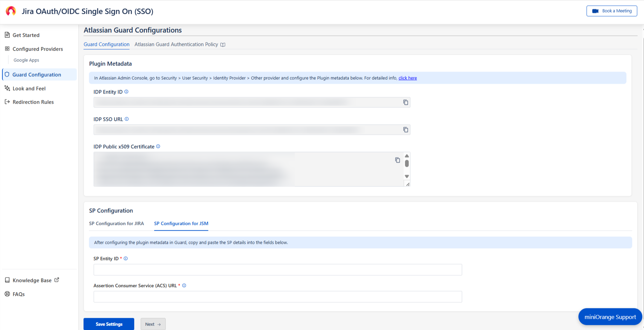The image size is (644, 330).
Task: Copy the IDP Entity ID value
Action: pos(406,102)
